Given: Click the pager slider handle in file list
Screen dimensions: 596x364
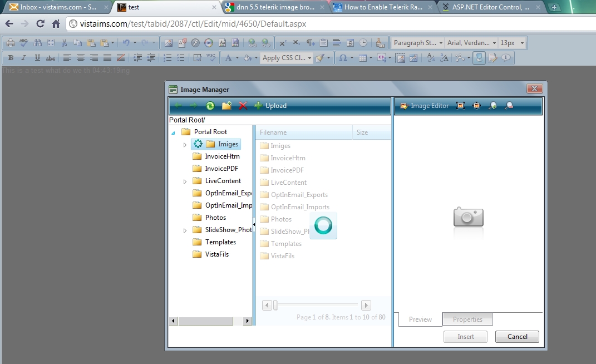Looking at the screenshot, I should point(275,305).
